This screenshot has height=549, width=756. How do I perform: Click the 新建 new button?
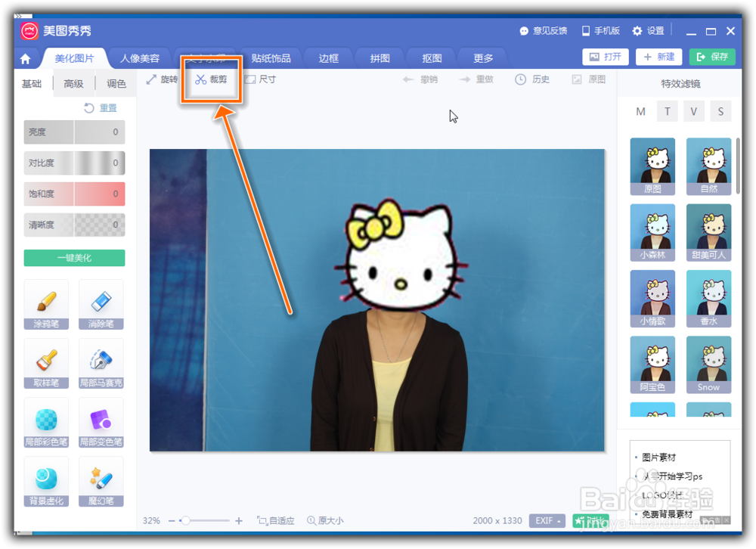point(659,57)
